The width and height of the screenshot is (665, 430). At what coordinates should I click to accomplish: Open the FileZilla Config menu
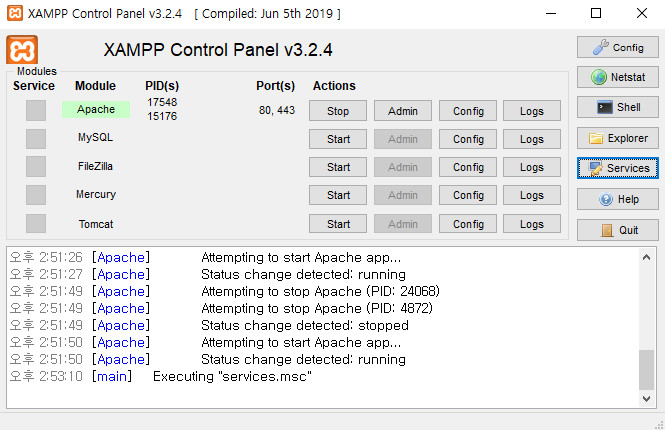[468, 167]
